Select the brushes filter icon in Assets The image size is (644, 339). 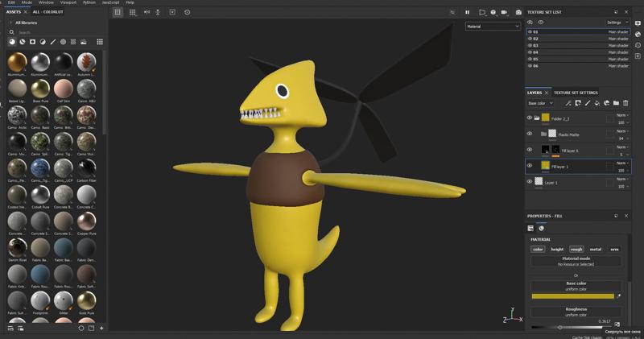(x=53, y=42)
